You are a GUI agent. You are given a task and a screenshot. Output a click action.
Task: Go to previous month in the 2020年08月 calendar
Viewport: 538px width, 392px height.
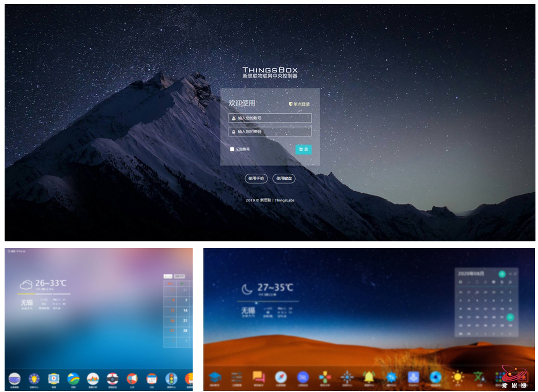pyautogui.click(x=510, y=274)
